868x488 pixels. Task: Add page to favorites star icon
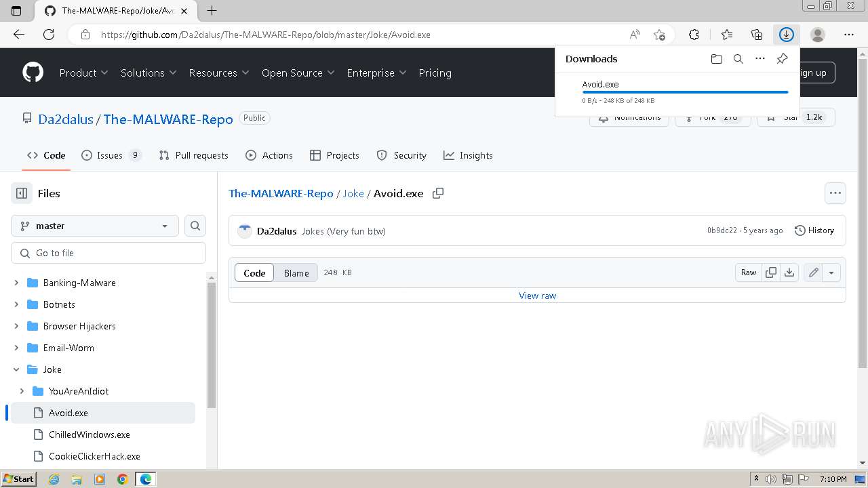tap(659, 35)
